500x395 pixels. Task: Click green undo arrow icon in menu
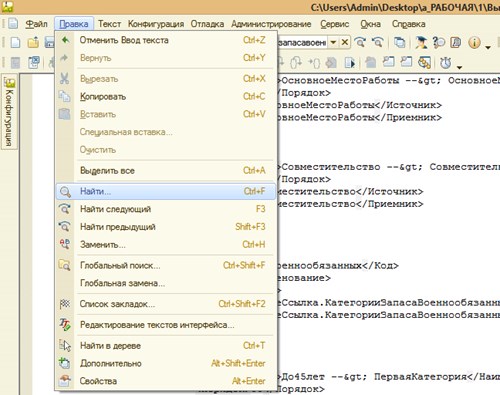click(x=65, y=40)
